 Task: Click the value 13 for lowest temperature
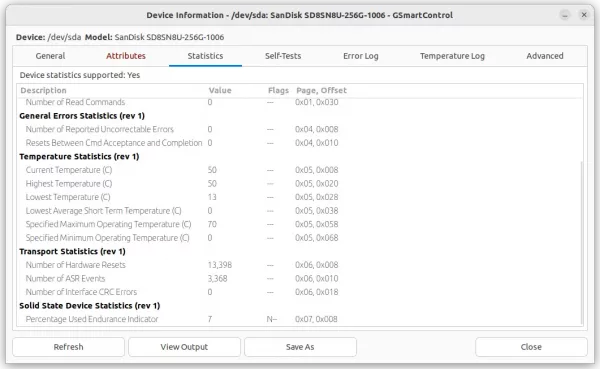pyautogui.click(x=212, y=197)
